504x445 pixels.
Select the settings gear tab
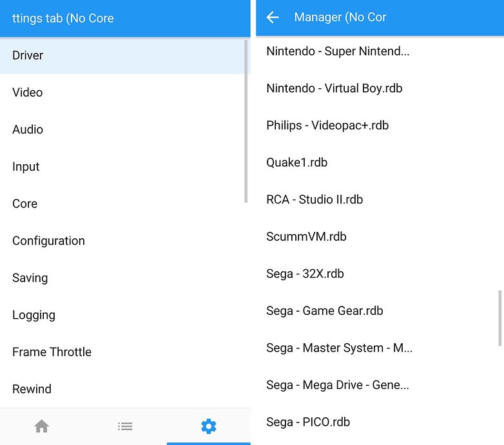coord(209,426)
